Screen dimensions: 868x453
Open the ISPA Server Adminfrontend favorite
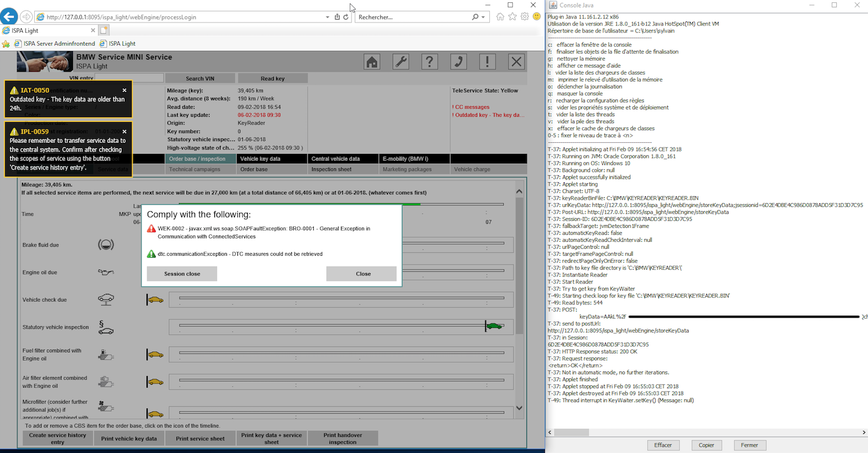pos(54,43)
